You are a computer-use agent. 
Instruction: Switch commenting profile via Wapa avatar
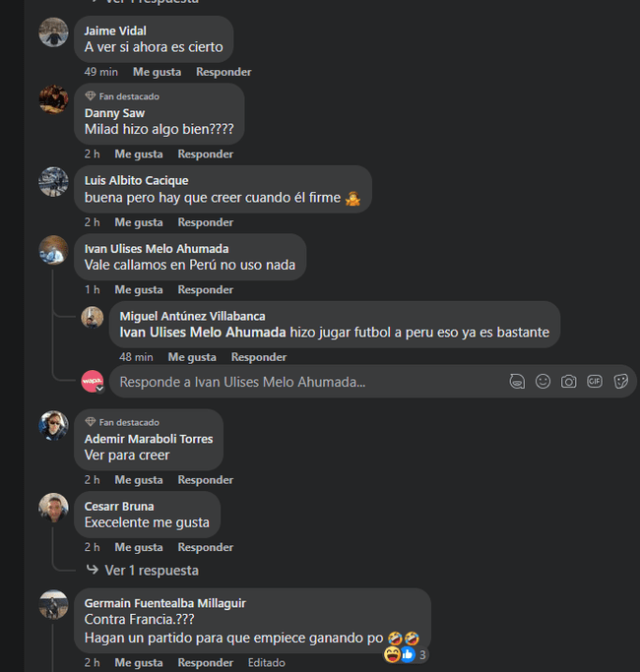click(93, 382)
